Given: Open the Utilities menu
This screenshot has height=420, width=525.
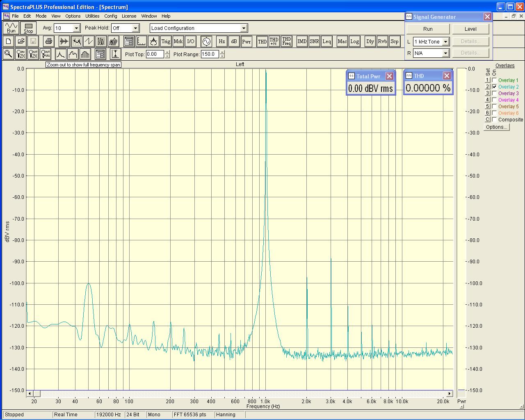Looking at the screenshot, I should (x=92, y=16).
